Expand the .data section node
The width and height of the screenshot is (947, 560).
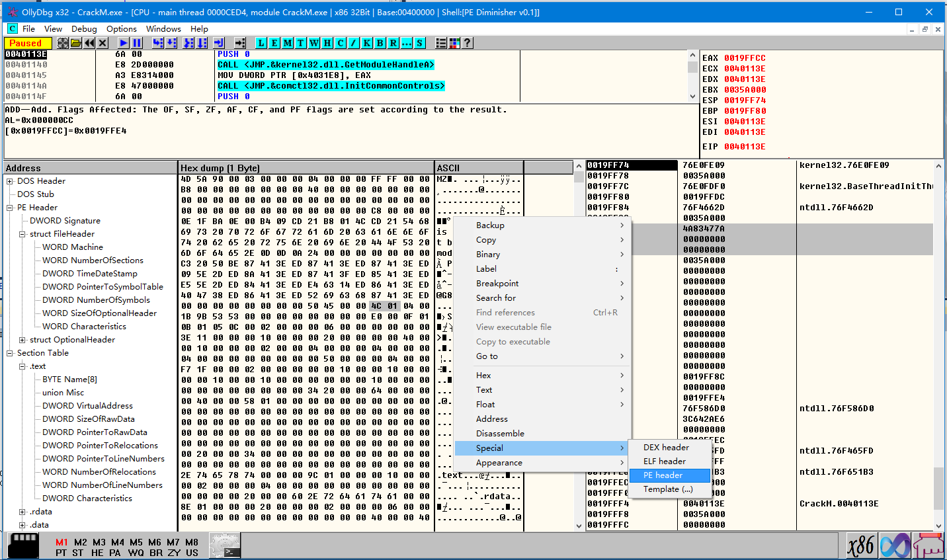coord(22,525)
